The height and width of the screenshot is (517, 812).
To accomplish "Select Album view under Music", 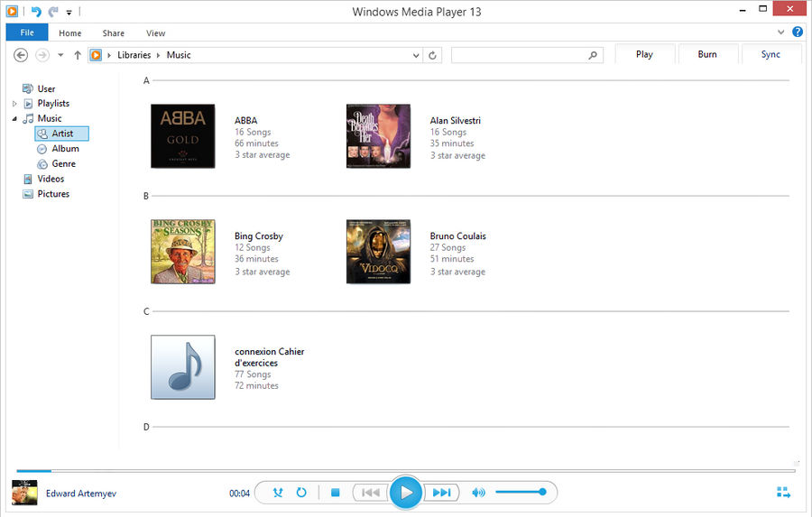I will click(x=65, y=149).
